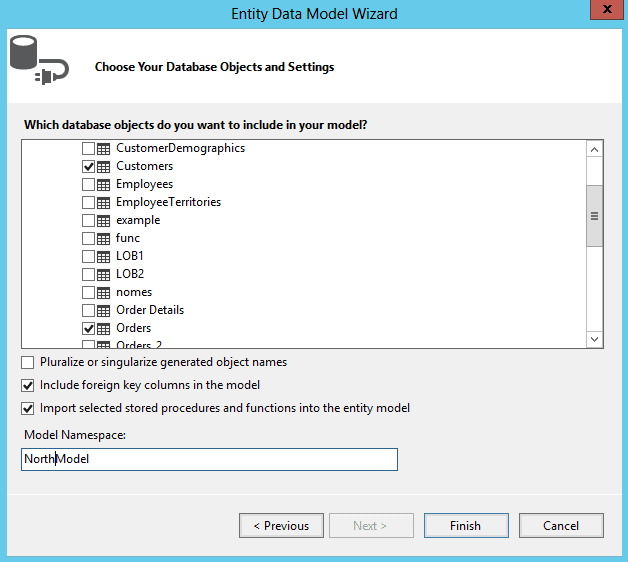Check the CustomerDemographics table checkbox

click(x=89, y=148)
